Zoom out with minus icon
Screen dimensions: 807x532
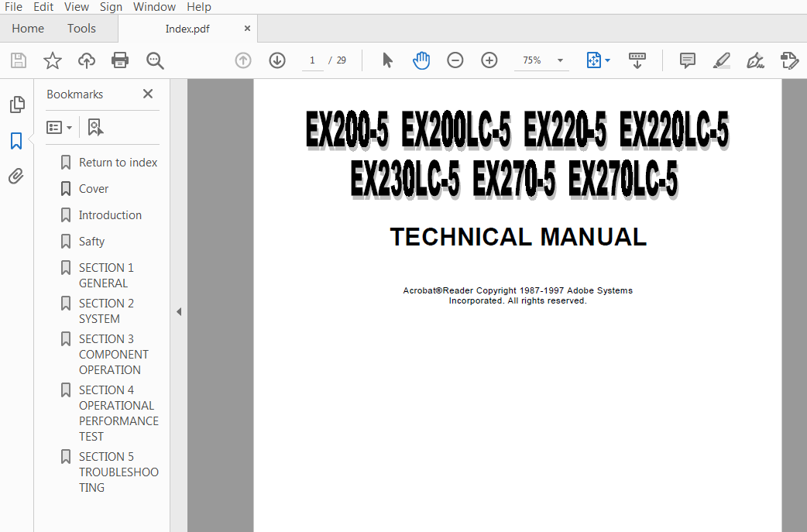click(x=455, y=60)
